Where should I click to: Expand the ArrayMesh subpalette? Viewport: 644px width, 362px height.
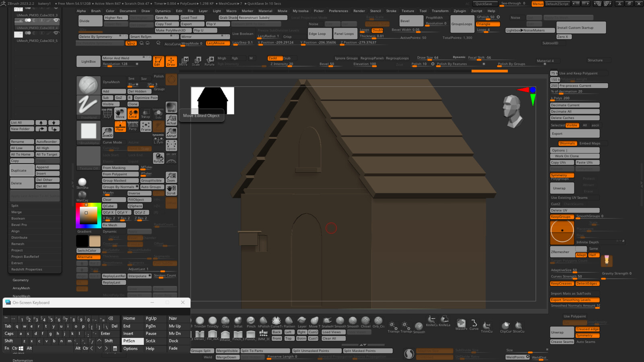[x=21, y=288]
